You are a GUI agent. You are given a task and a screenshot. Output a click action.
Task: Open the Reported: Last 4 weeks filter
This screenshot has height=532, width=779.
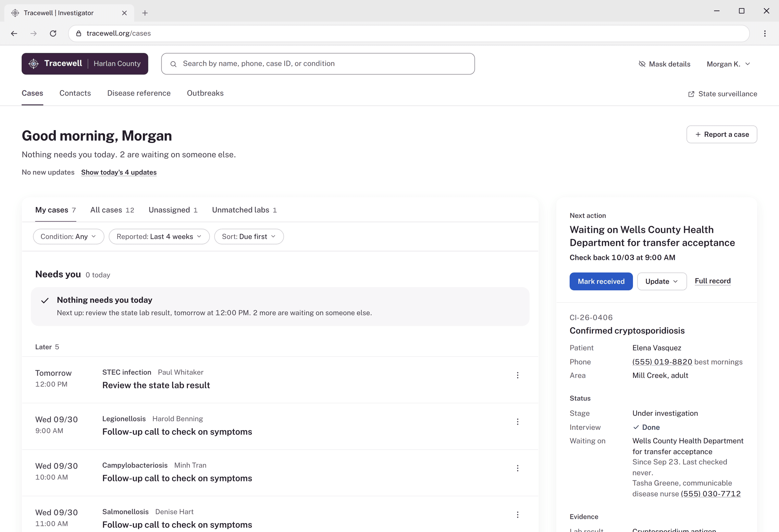tap(159, 236)
